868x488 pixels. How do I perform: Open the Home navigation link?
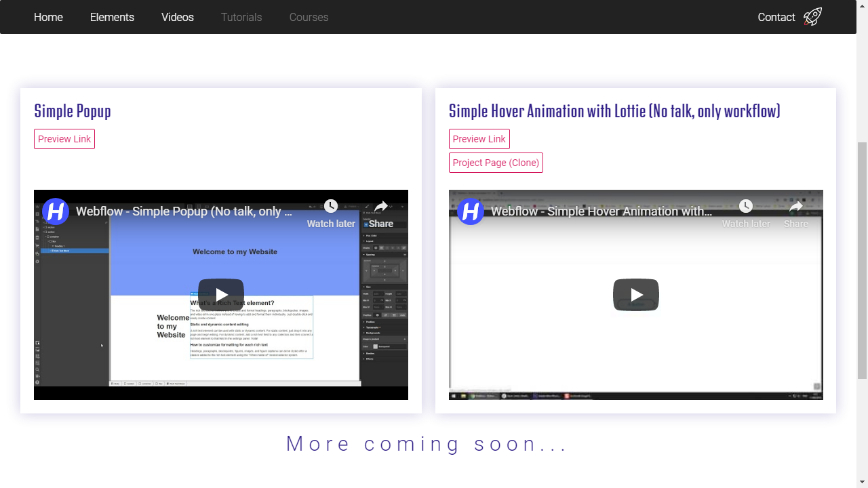[x=48, y=17]
